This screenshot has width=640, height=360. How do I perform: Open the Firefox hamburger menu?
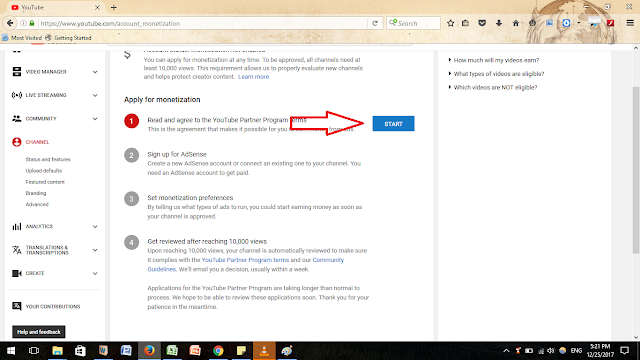[630, 23]
